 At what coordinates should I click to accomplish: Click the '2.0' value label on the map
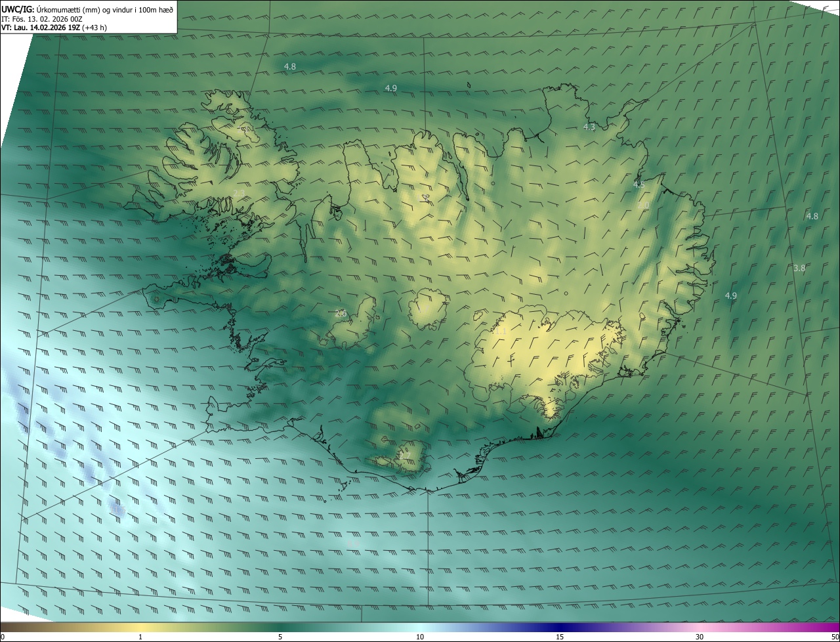point(643,205)
